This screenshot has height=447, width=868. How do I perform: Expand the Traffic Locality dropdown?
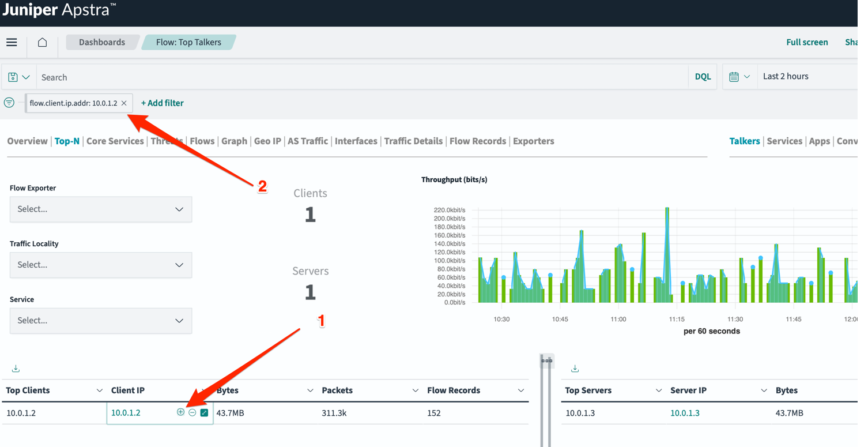click(x=101, y=265)
